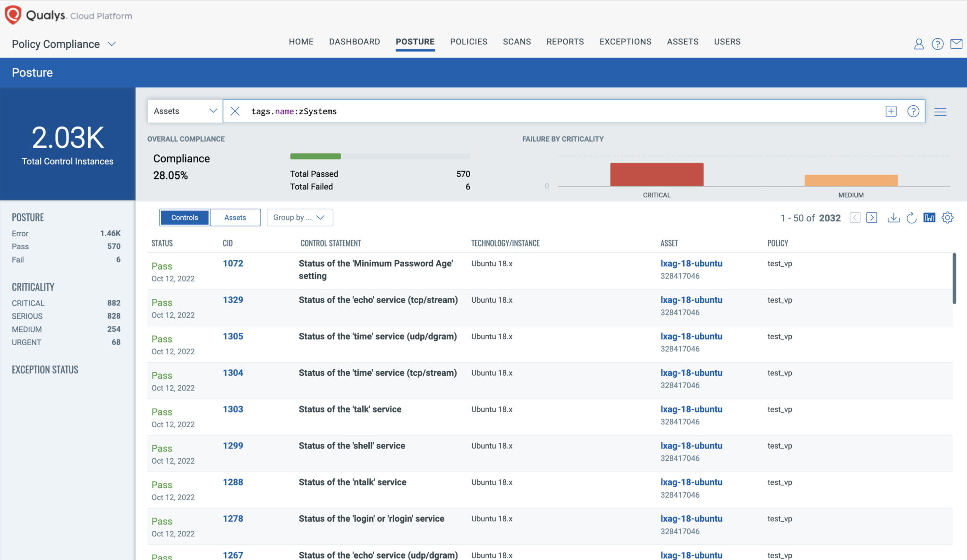This screenshot has height=560, width=967.
Task: Open the hamburger menu beside the search bar
Action: click(x=941, y=112)
